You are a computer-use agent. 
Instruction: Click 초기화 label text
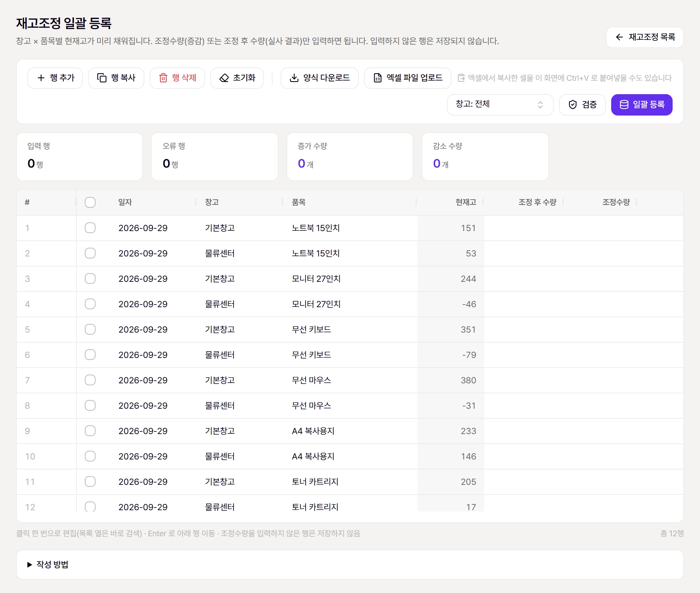point(244,78)
